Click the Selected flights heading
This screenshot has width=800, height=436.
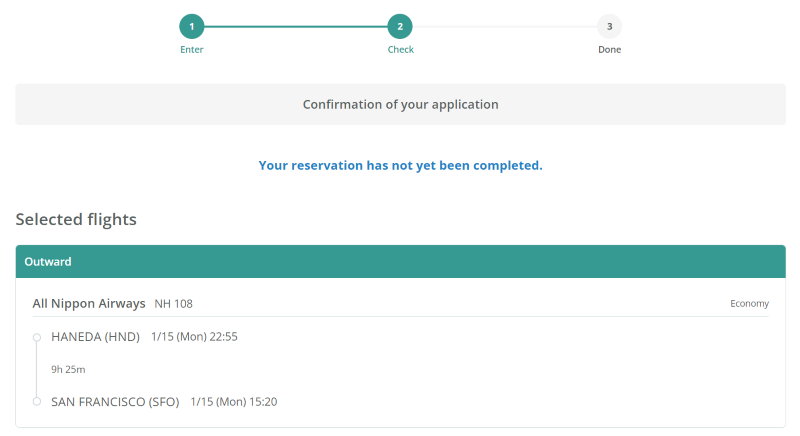76,220
